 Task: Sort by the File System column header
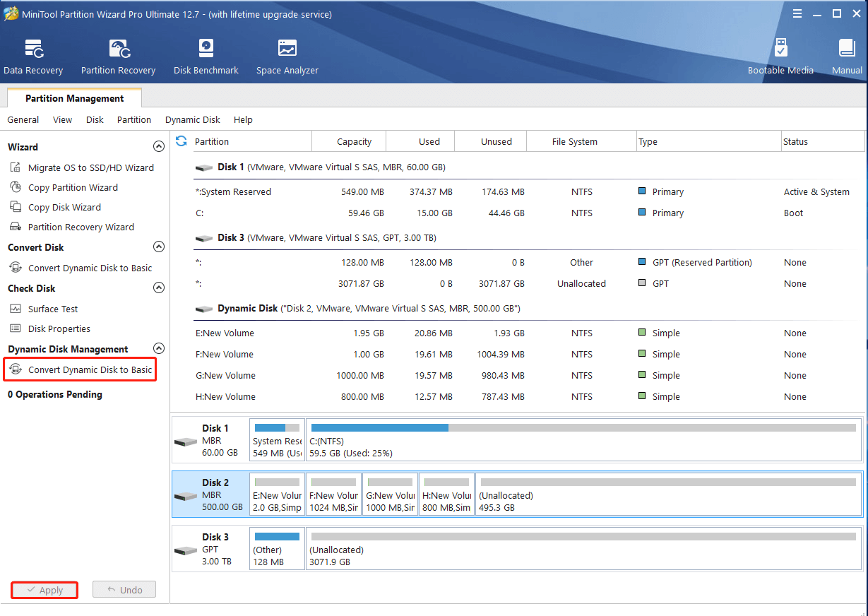pos(581,141)
